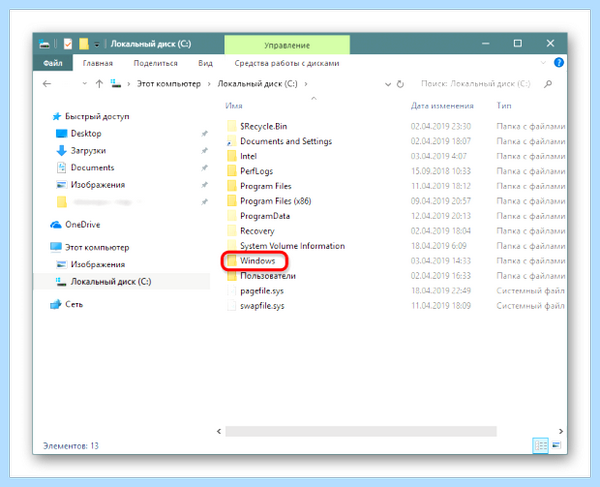600x487 pixels.
Task: Expand the ribbon using the chevron
Action: [543, 63]
